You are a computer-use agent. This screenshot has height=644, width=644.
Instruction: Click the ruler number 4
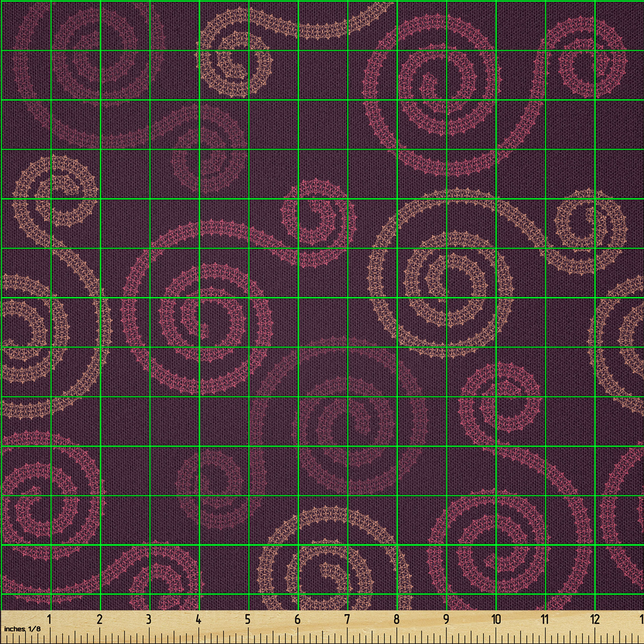point(198,619)
